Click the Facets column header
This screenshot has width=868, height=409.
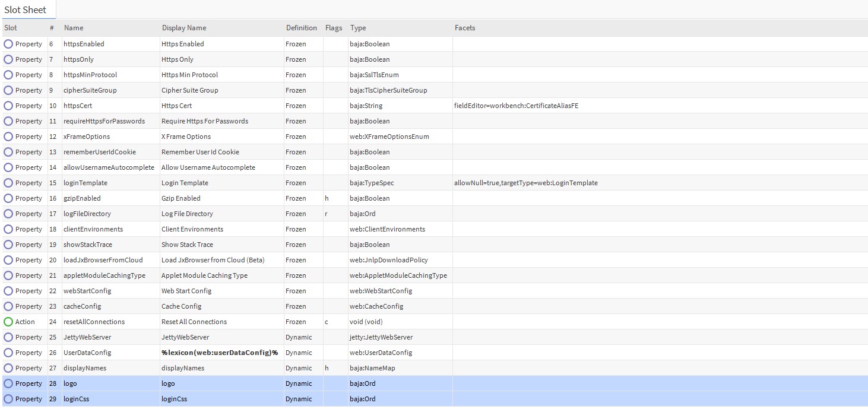pyautogui.click(x=465, y=28)
